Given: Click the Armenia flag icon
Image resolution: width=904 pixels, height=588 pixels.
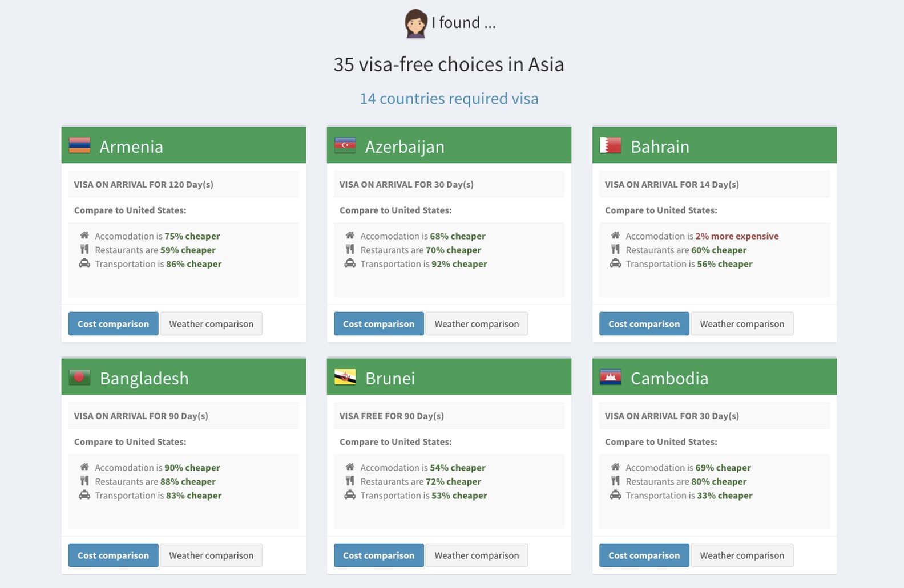Looking at the screenshot, I should 79,146.
